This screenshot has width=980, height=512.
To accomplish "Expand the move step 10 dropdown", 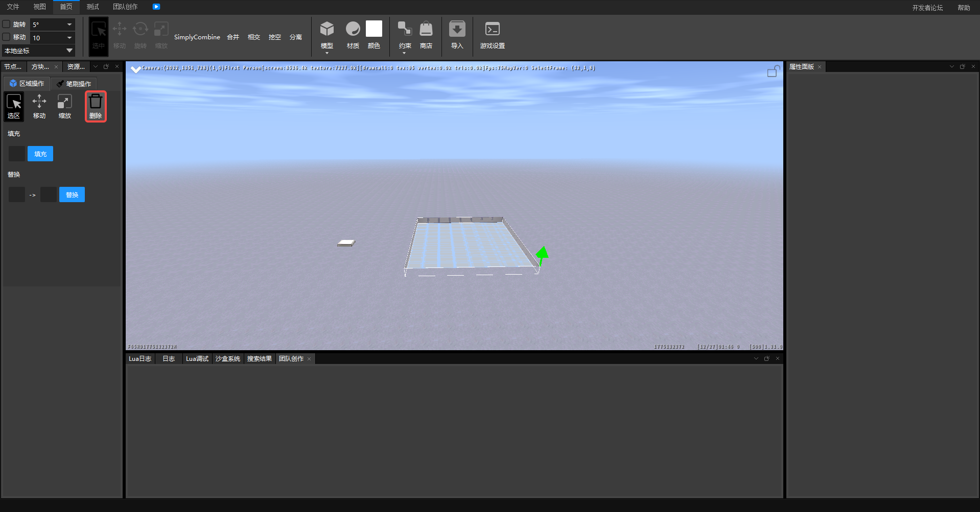I will pos(69,38).
